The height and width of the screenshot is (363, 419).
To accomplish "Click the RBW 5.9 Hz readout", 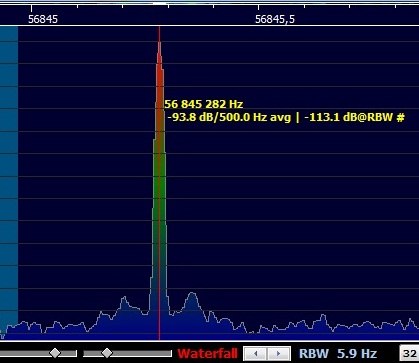I will (338, 353).
